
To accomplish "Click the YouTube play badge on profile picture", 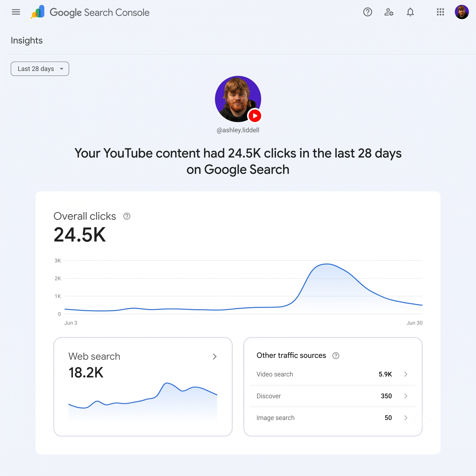I will coord(255,116).
